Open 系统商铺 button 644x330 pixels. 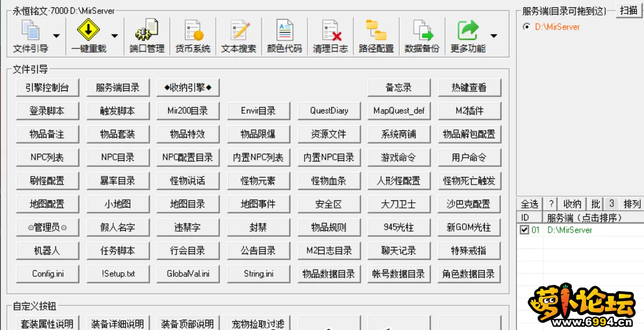point(399,134)
